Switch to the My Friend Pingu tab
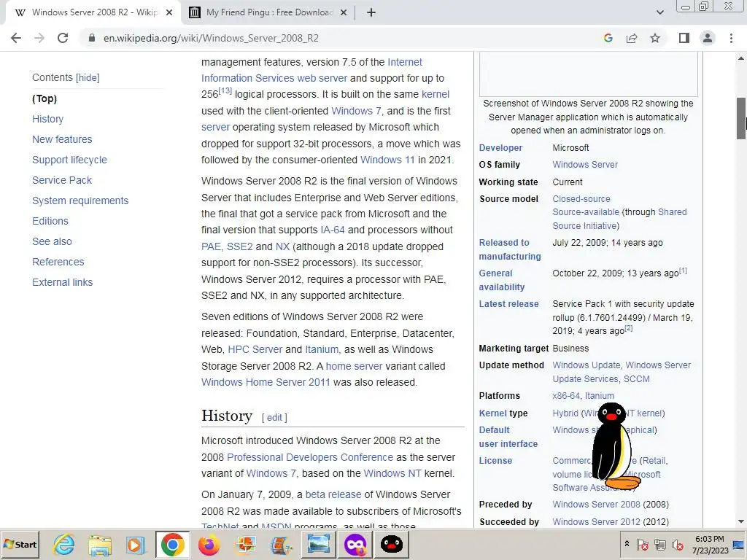The height and width of the screenshot is (560, 747). pos(268,12)
